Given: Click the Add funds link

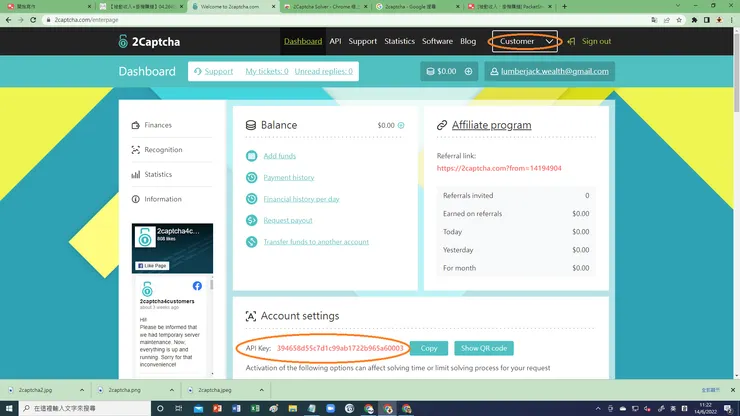Looking at the screenshot, I should (279, 156).
